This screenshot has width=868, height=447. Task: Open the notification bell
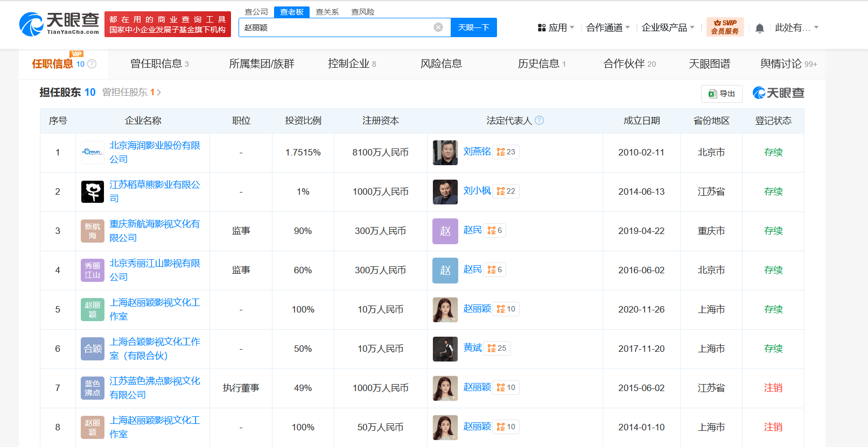(759, 28)
